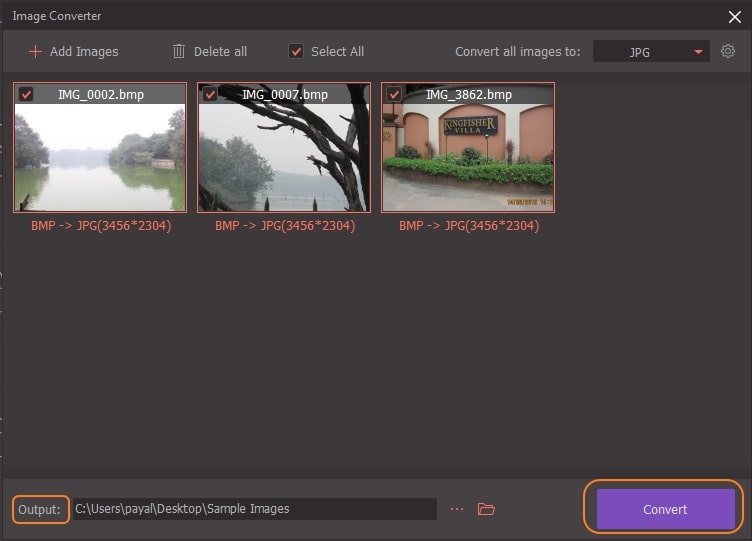Click the three-dots browse output path icon

click(x=457, y=509)
